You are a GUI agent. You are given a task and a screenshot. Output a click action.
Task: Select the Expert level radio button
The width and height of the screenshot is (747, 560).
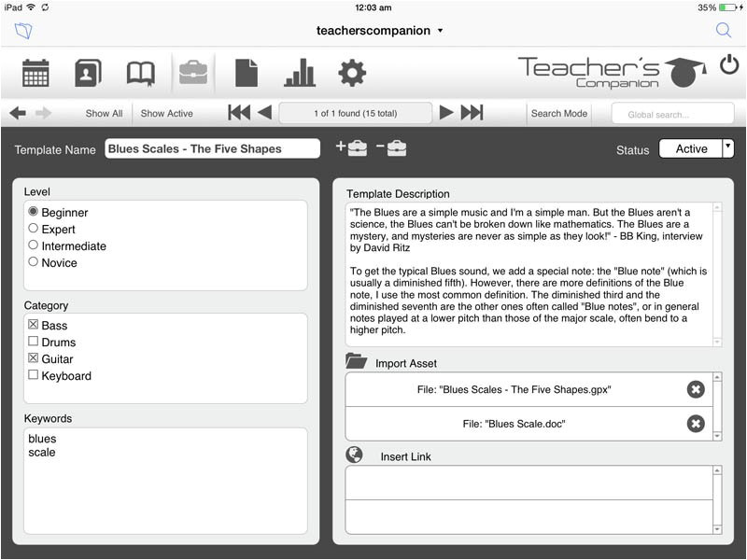coord(33,228)
